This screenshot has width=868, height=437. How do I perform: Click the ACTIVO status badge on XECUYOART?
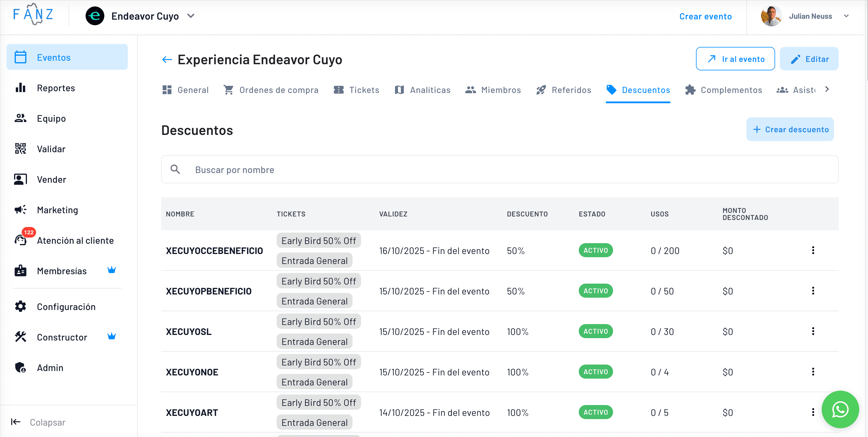(x=596, y=412)
